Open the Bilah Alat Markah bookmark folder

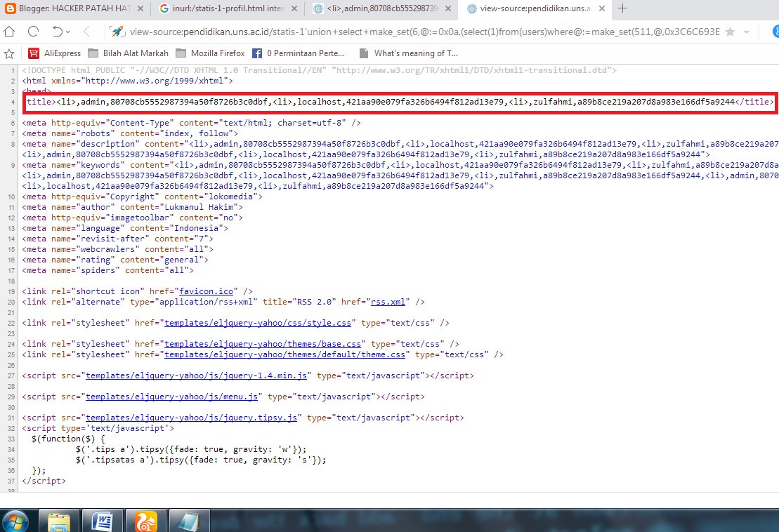pos(128,53)
